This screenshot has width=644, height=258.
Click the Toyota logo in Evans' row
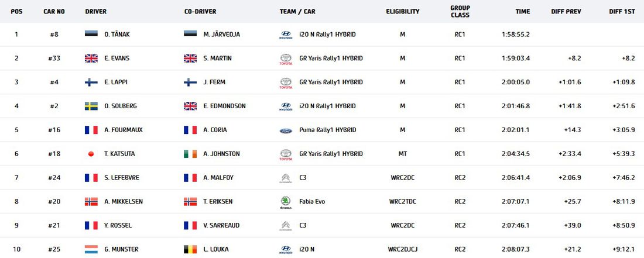point(286,59)
